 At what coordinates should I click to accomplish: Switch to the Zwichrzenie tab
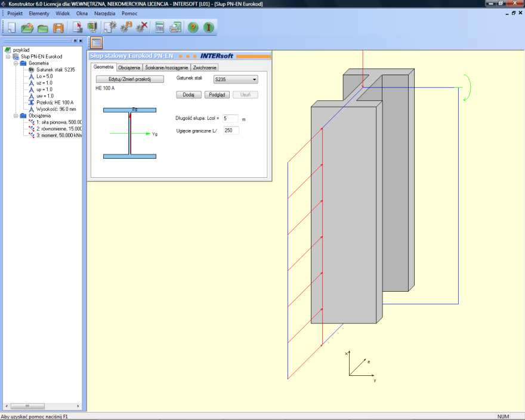205,67
